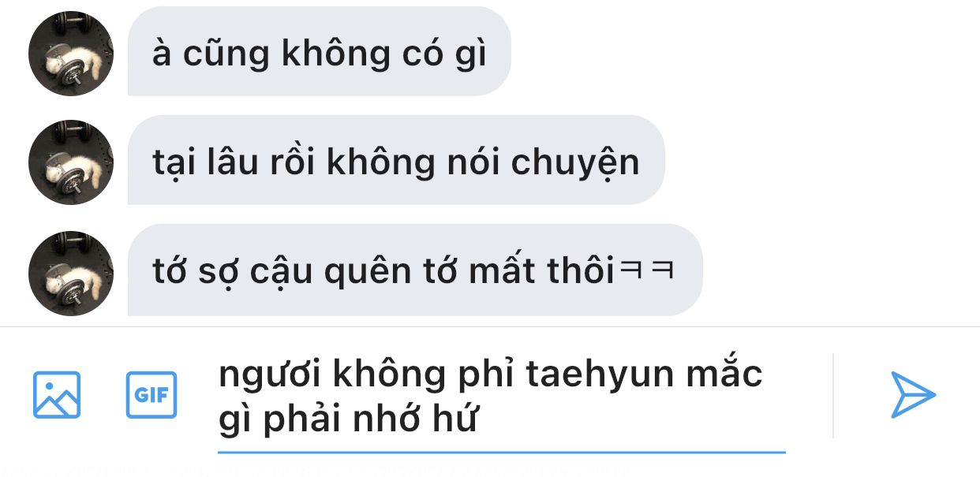Image resolution: width=980 pixels, height=477 pixels.
Task: Tap the avatar beside "tớ sợ cậu quên tớ"
Action: [71, 273]
